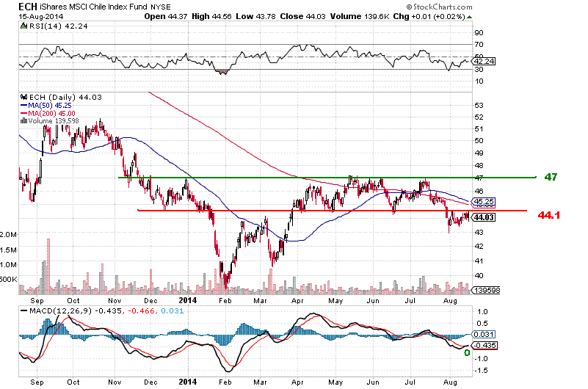The width and height of the screenshot is (588, 389).
Task: Click the Chg +0.01 (+0.02%) value
Action: [429, 16]
